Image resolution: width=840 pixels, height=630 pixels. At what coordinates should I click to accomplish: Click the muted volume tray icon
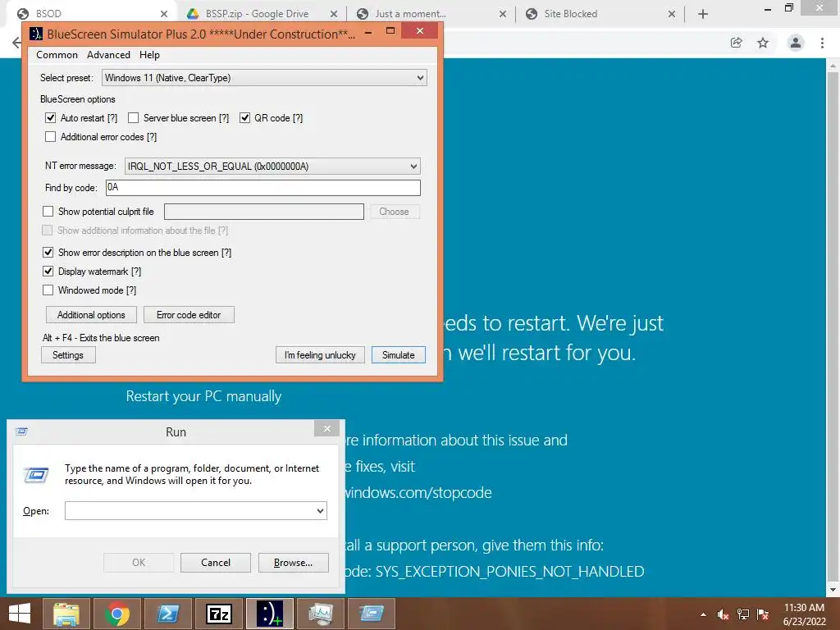723,614
